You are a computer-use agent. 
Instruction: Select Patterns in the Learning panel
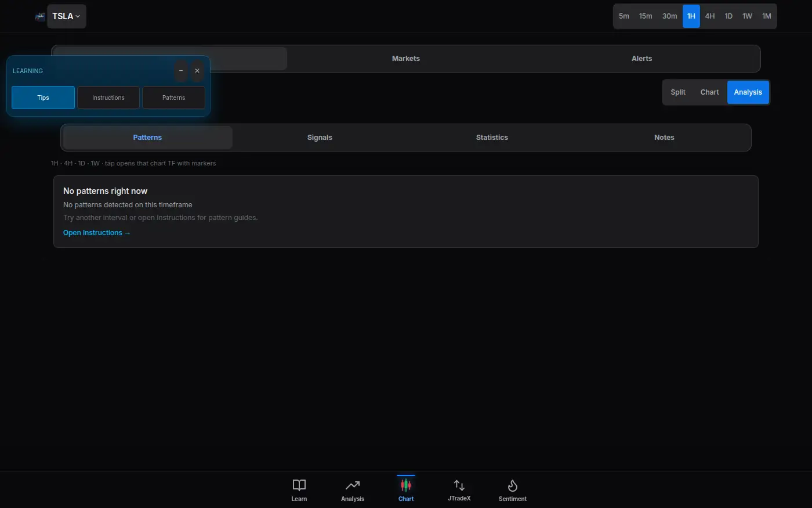click(x=173, y=98)
